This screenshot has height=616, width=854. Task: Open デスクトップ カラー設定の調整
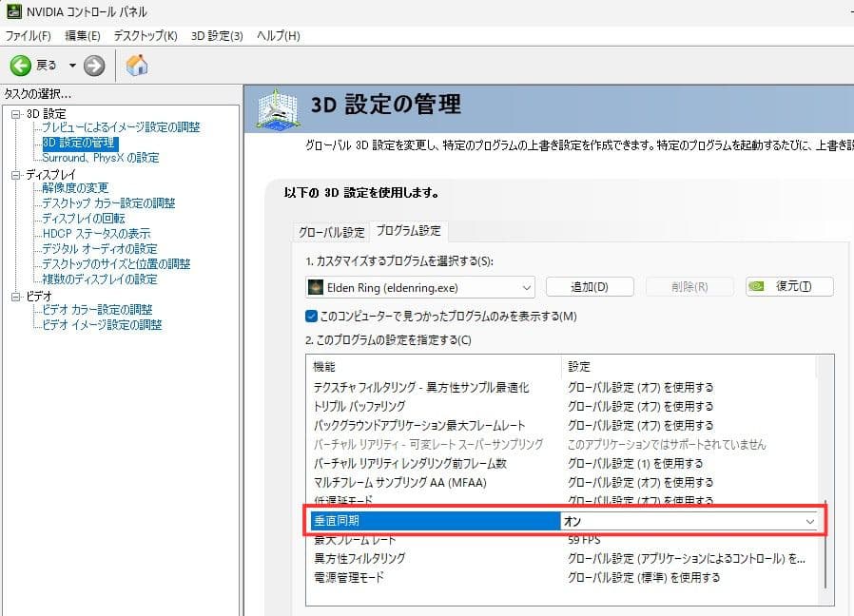point(108,203)
